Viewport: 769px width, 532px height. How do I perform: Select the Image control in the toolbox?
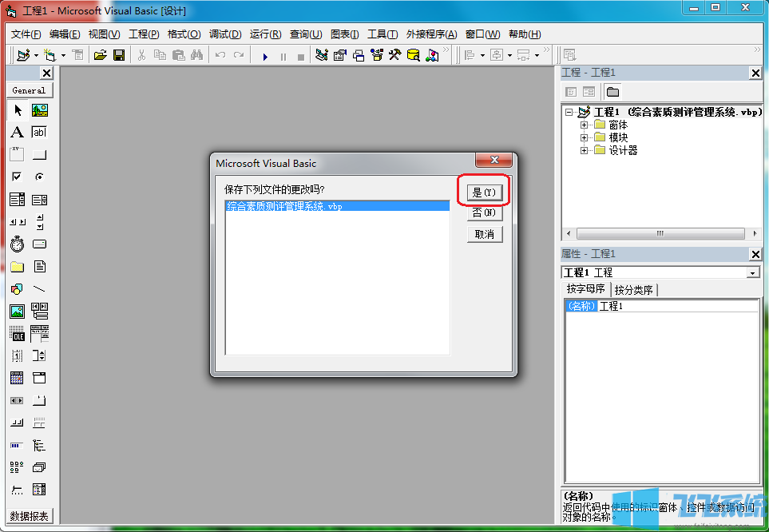(18, 311)
